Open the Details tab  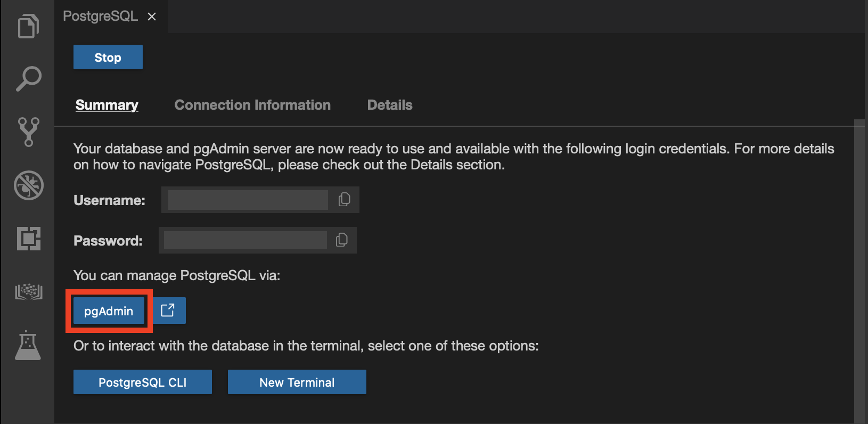tap(390, 105)
